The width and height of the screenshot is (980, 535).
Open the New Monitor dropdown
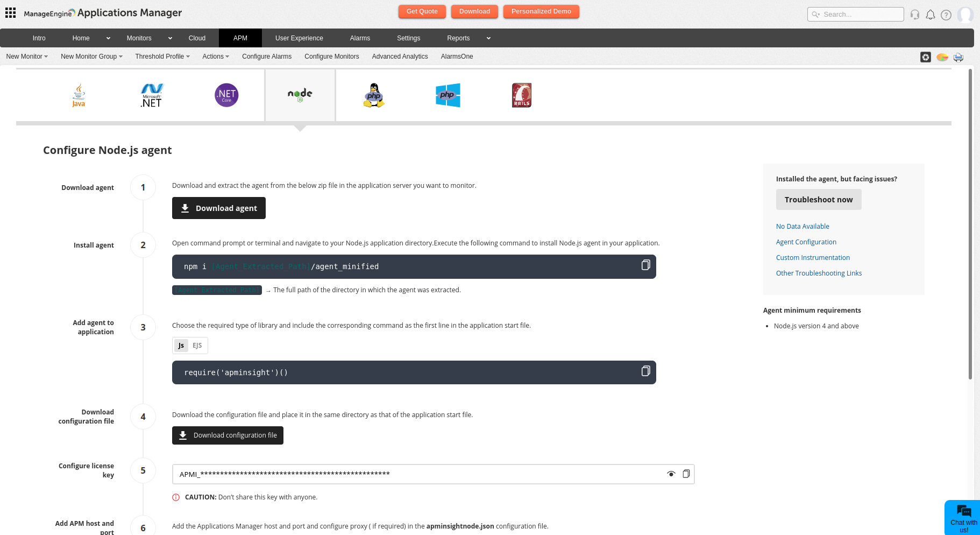tap(27, 57)
